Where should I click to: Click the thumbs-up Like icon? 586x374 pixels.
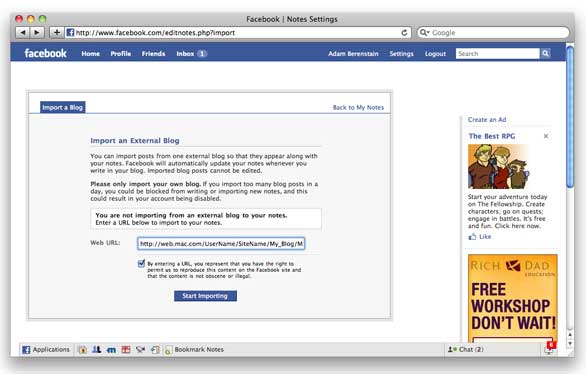pos(472,237)
